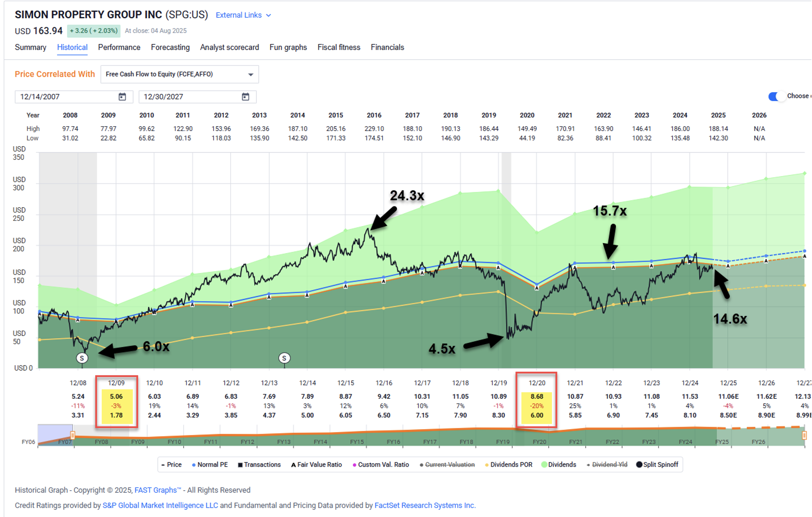Open the start date calendar picker icon
The width and height of the screenshot is (812, 517).
(122, 97)
